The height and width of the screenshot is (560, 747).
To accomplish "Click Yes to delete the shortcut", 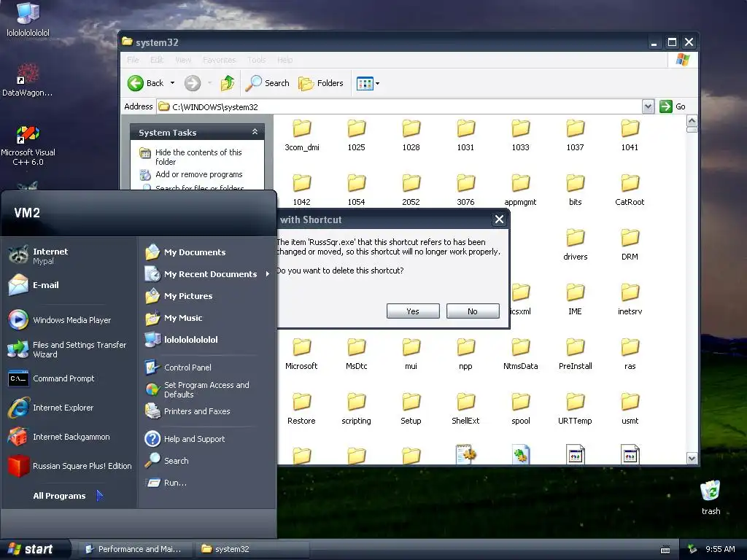I will click(x=413, y=311).
